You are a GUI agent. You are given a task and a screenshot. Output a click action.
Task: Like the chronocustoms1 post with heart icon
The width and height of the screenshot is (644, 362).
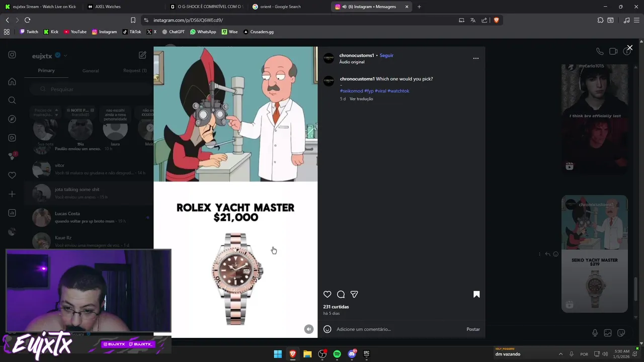pyautogui.click(x=328, y=295)
